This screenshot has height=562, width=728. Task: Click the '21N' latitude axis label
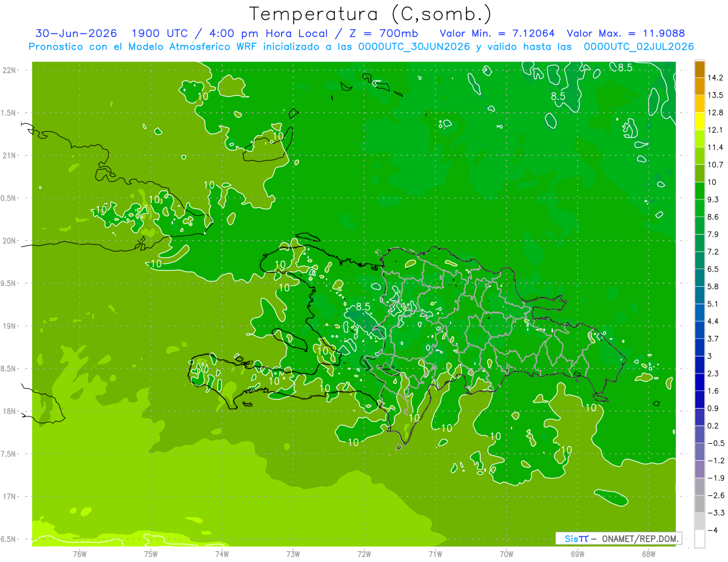10,156
